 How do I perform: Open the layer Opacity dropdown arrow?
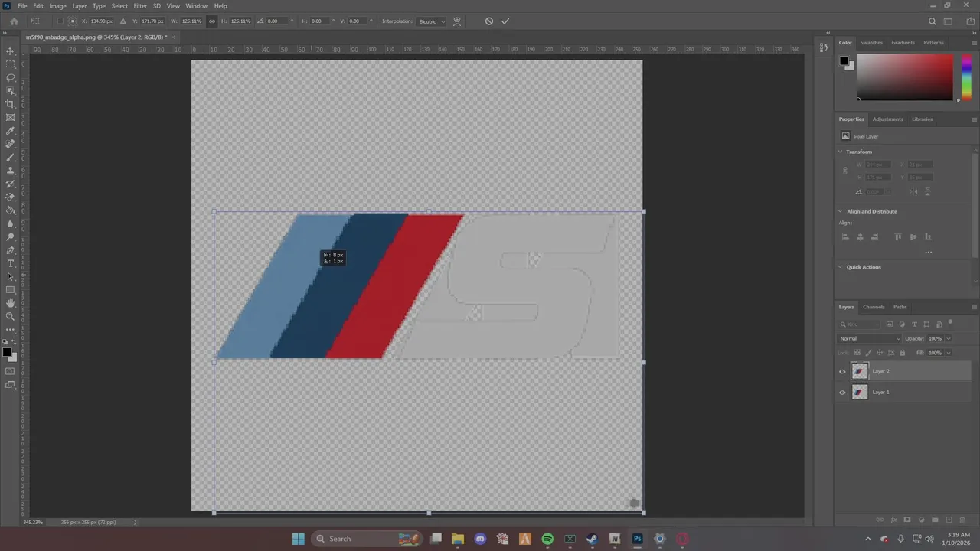click(949, 338)
